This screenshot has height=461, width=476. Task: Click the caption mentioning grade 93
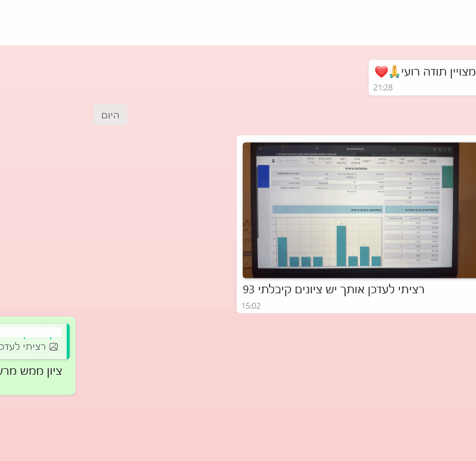pyautogui.click(x=333, y=290)
